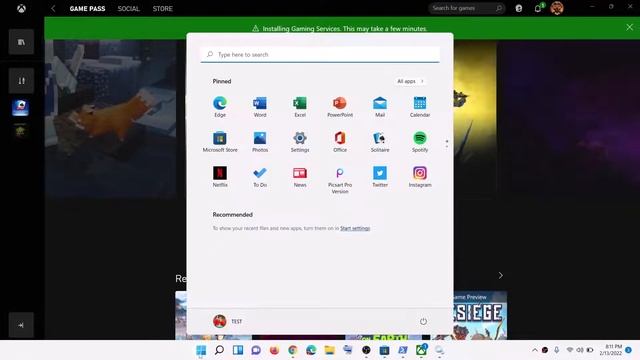Screen dimensions: 640x360
Task: Launch Instagram from pinned apps
Action: pos(420,177)
